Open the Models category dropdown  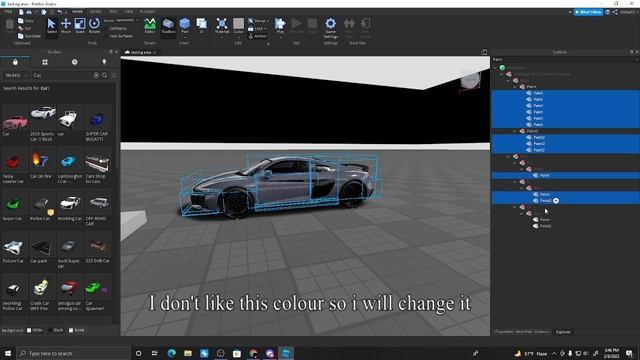(16, 76)
